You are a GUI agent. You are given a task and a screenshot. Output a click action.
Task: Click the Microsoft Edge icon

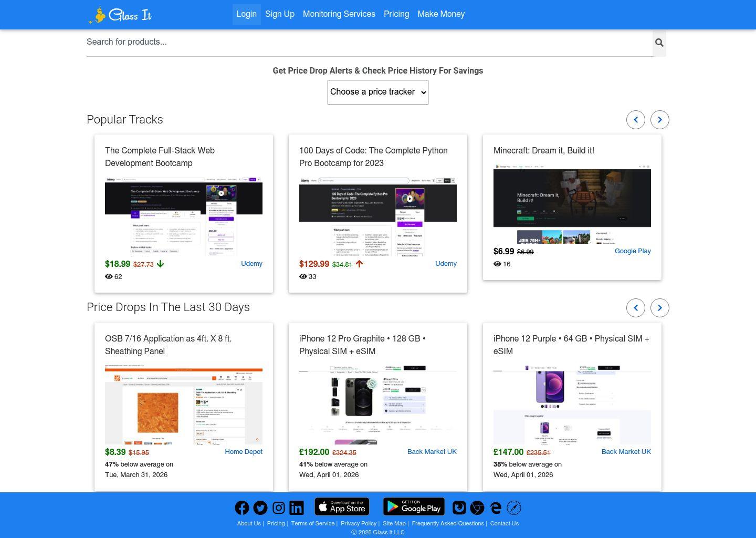(496, 508)
